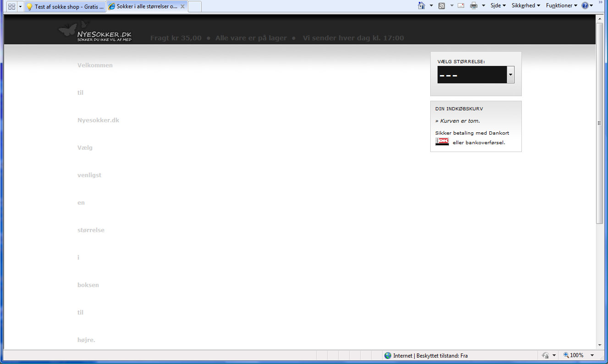Click the RSS feeds icon
Image resolution: width=608 pixels, height=364 pixels.
[442, 6]
